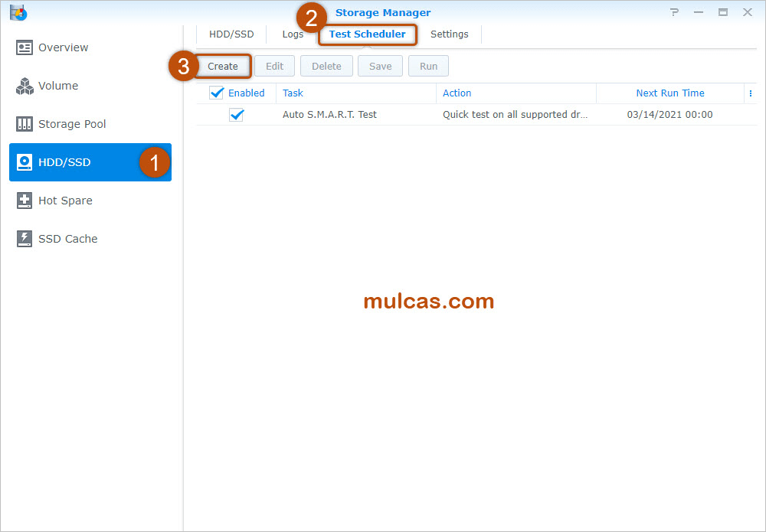Maximize the Storage Manager window

click(722, 12)
